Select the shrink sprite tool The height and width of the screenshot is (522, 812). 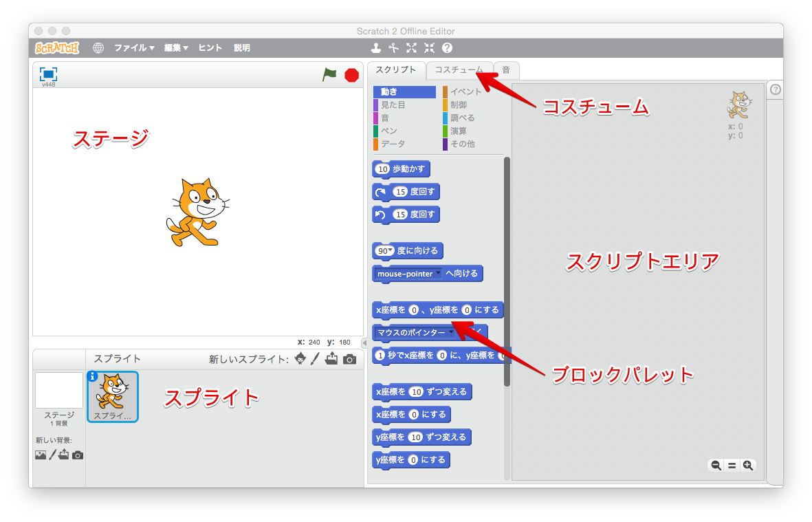(x=429, y=48)
